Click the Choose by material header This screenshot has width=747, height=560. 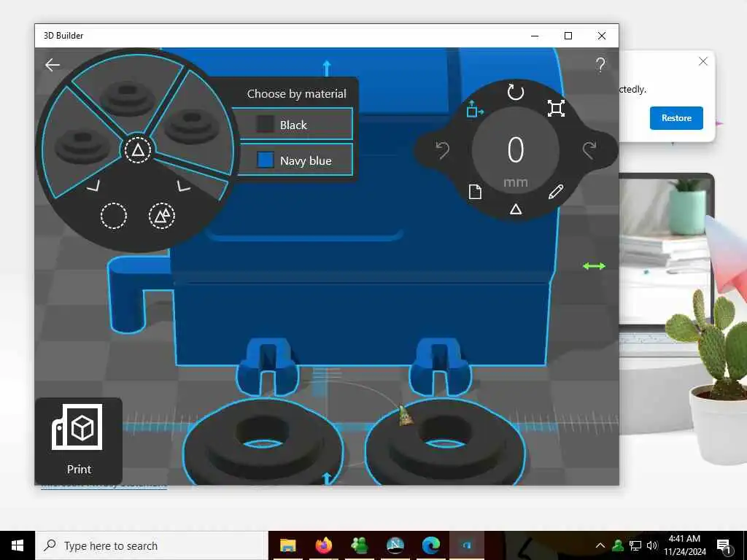[296, 93]
